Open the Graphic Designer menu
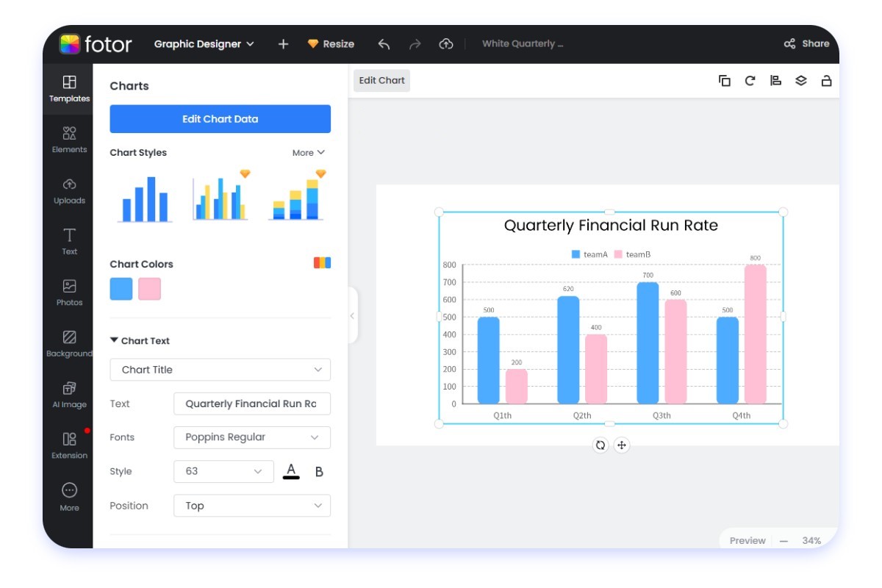The width and height of the screenshot is (882, 588). [x=200, y=43]
